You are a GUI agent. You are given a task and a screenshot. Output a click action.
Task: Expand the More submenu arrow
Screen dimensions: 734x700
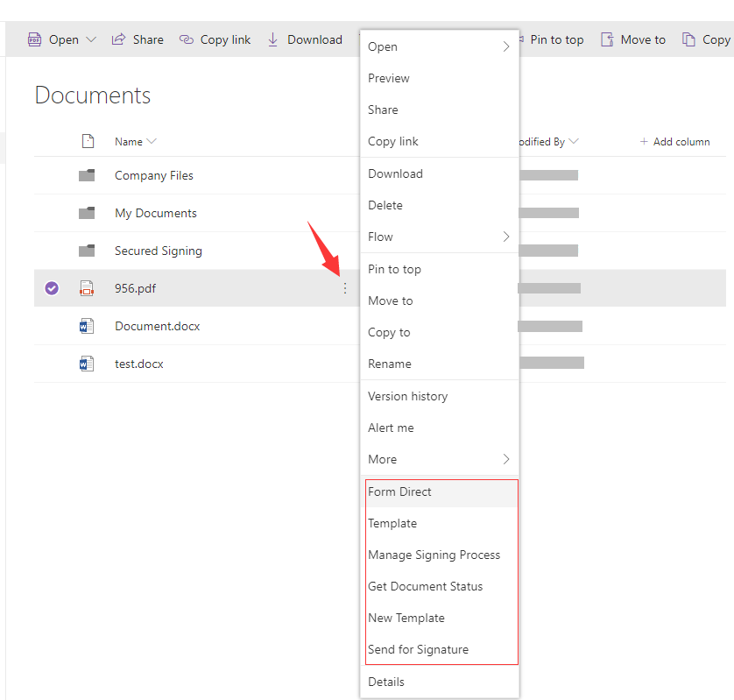506,459
